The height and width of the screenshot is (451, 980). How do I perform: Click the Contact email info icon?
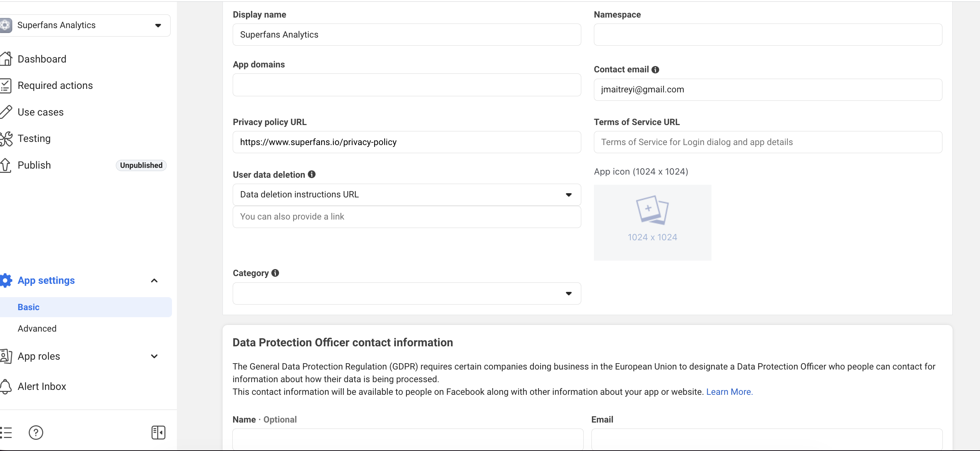click(655, 70)
